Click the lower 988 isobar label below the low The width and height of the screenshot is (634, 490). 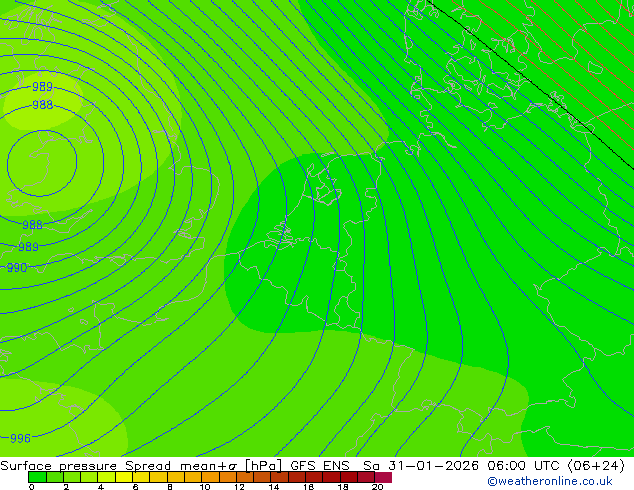tap(32, 225)
